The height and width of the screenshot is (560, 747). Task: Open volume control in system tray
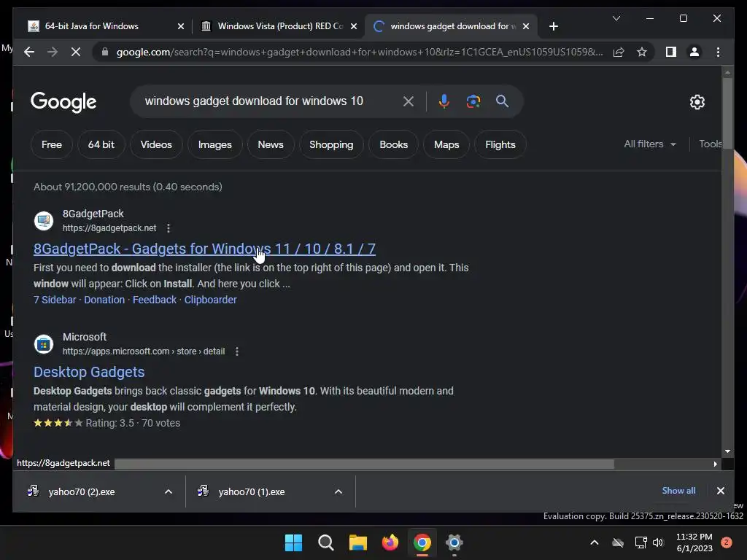(x=658, y=542)
